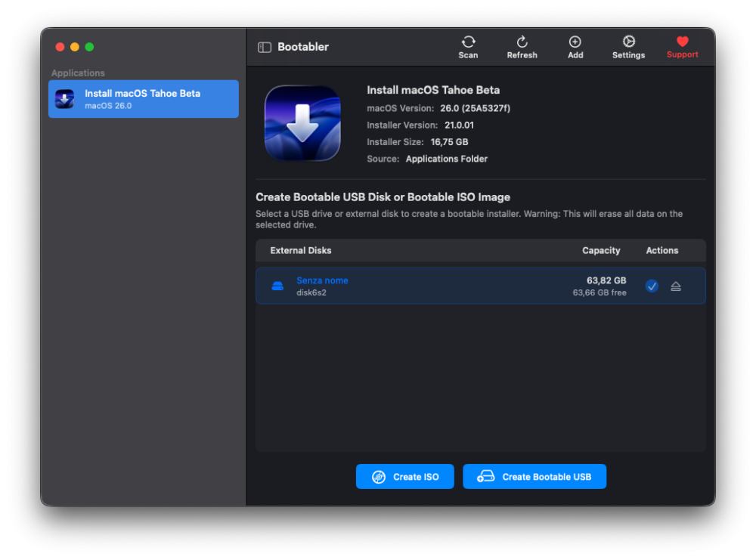Click the sidebar installer icon
This screenshot has width=756, height=560.
coord(64,99)
